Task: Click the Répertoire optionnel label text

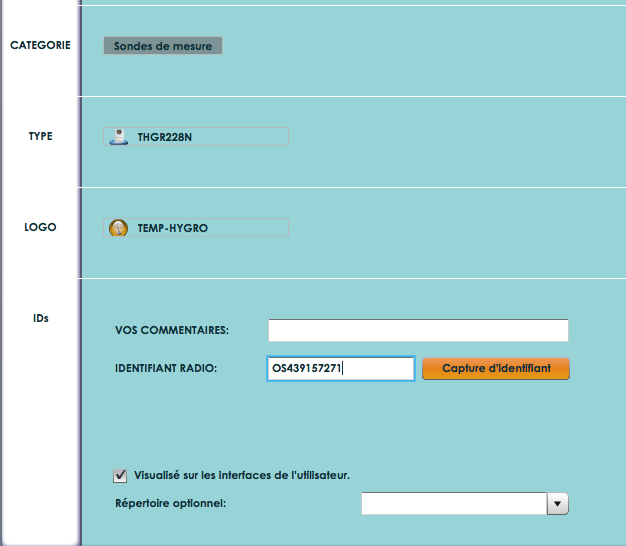Action: coord(170,503)
